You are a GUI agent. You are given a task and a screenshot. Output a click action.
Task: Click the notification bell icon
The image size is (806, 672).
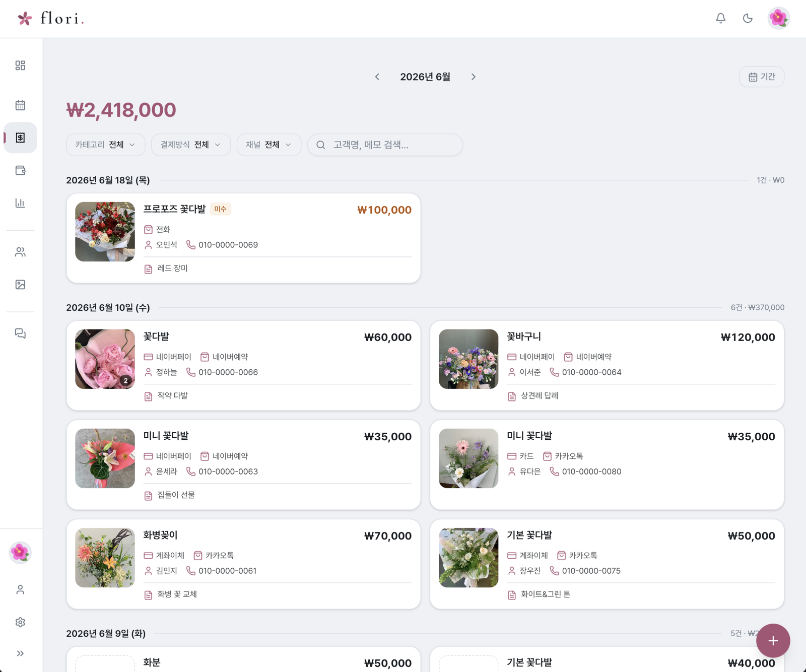(721, 18)
